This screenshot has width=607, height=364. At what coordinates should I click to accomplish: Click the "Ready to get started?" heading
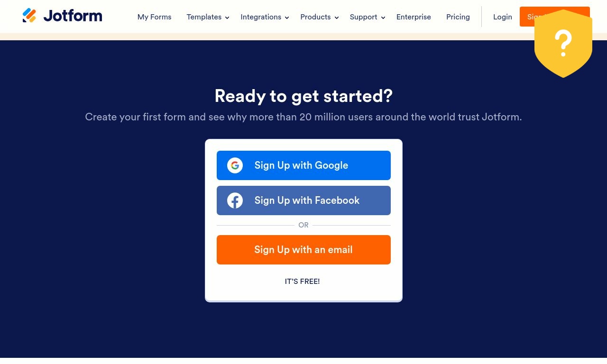click(x=303, y=96)
